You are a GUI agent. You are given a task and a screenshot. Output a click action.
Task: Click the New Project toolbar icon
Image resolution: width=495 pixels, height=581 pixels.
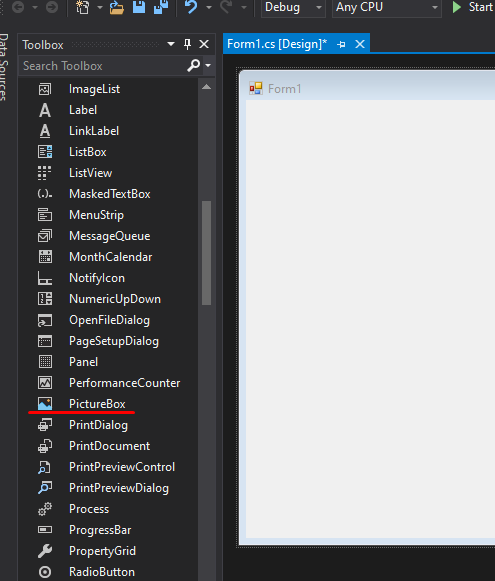tap(83, 7)
